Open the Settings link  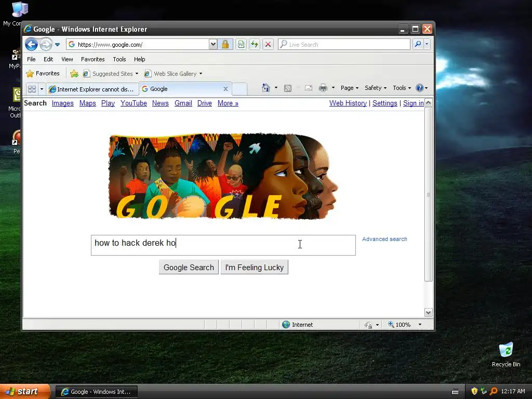385,103
